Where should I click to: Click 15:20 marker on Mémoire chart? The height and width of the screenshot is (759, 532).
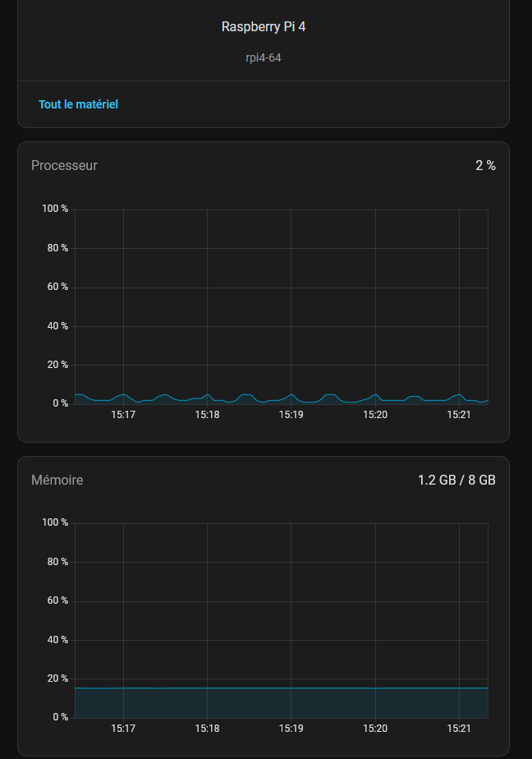pyautogui.click(x=375, y=729)
